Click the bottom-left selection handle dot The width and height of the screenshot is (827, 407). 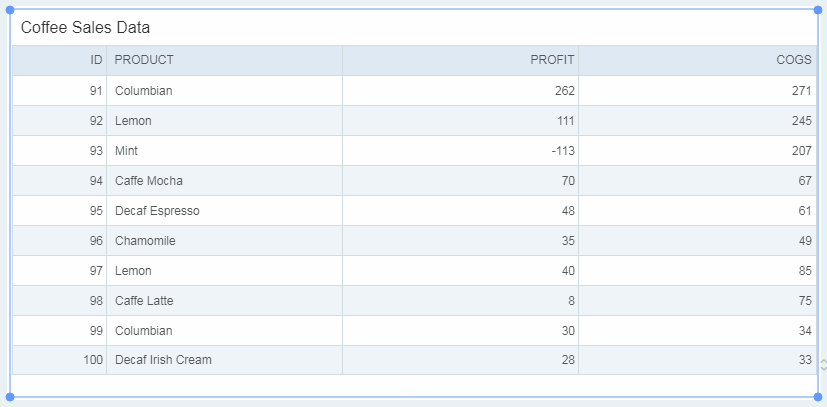(x=9, y=396)
